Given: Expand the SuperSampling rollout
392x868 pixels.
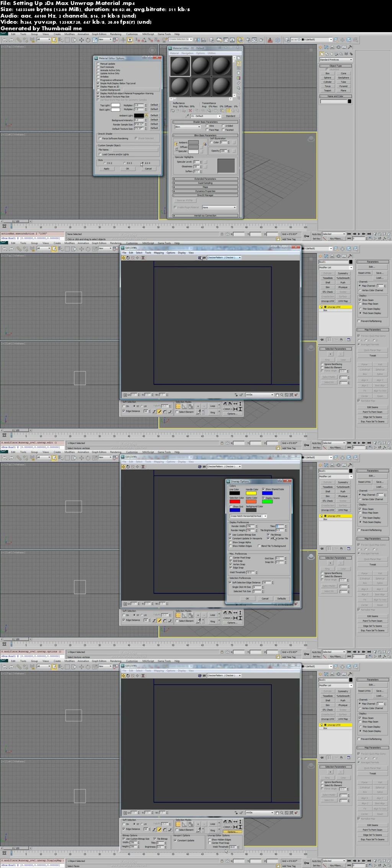Looking at the screenshot, I should 205,183.
